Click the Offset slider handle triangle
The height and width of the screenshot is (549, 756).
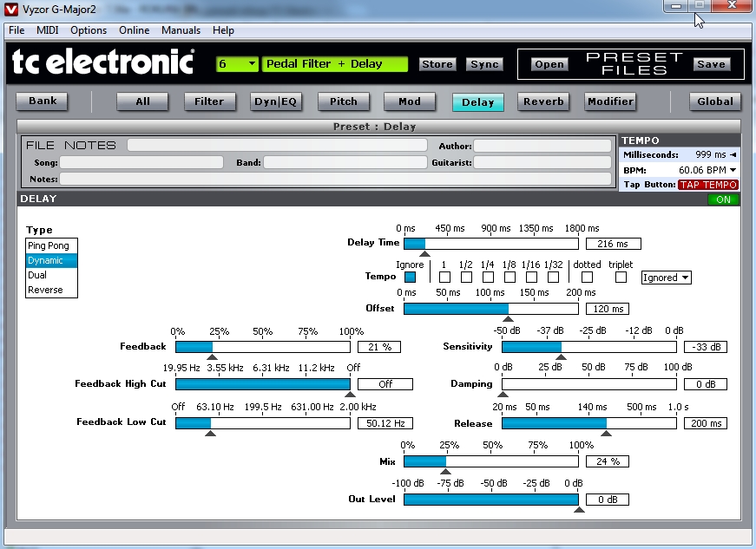coord(508,319)
